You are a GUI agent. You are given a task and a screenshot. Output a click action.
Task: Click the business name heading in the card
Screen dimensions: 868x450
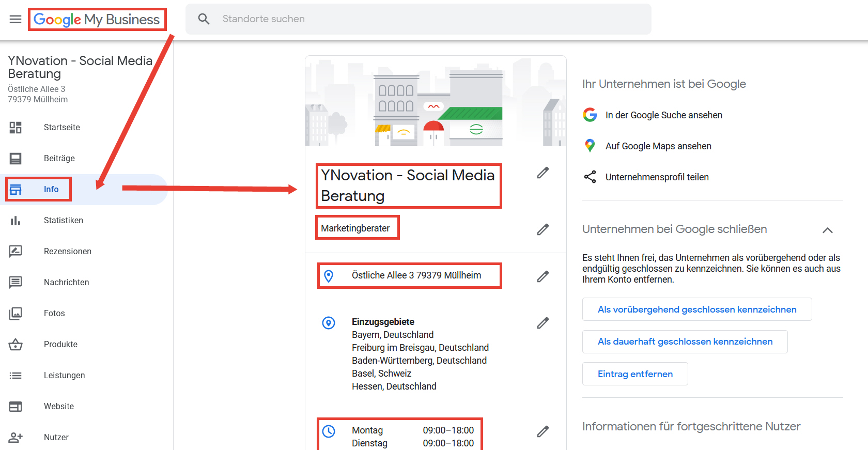[408, 185]
